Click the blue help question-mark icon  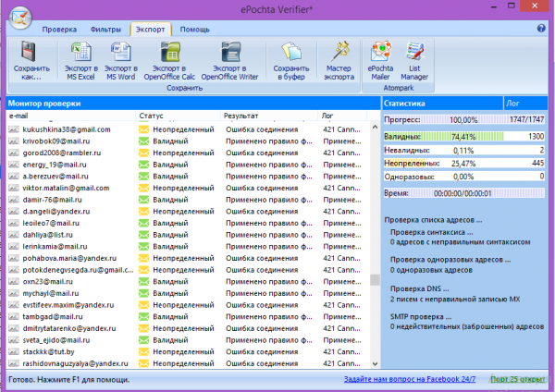[x=541, y=29]
